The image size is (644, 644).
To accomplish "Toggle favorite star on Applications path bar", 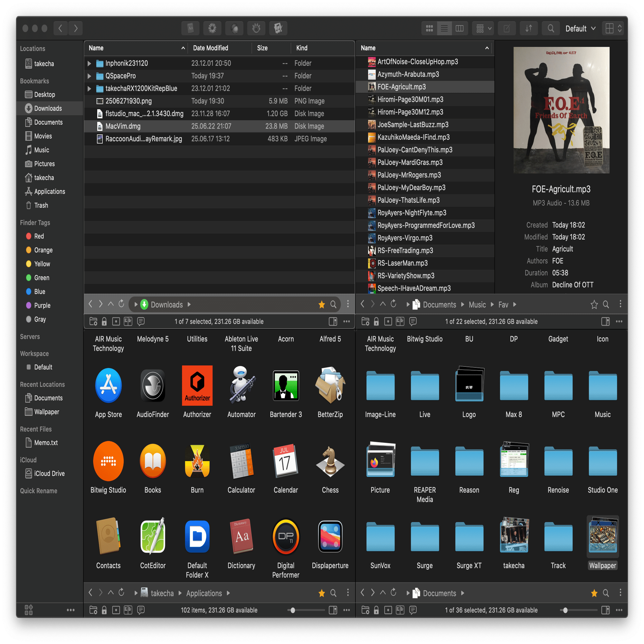I will tap(321, 593).
